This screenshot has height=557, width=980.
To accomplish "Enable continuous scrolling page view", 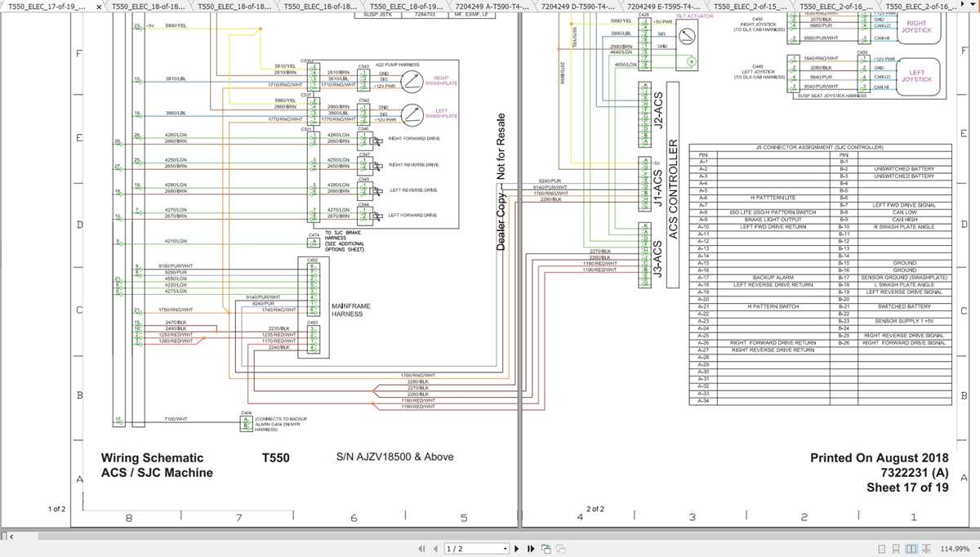I will pyautogui.click(x=897, y=548).
